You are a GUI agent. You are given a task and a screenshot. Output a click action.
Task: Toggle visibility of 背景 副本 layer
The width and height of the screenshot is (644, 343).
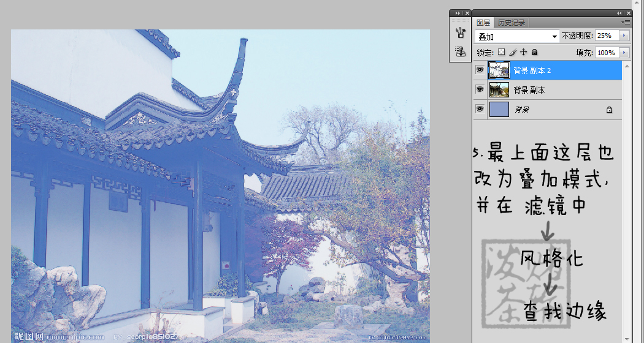[480, 90]
